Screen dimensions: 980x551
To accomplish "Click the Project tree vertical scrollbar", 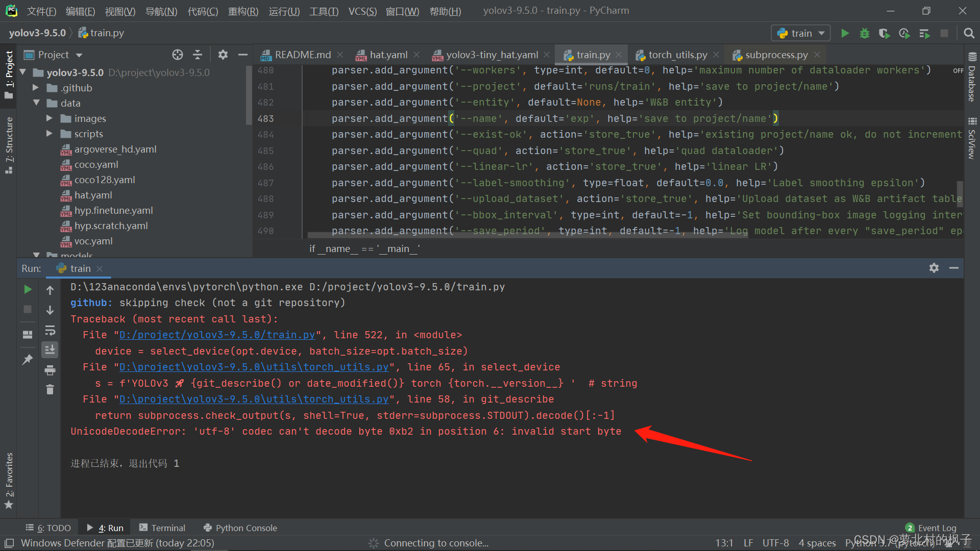I will pyautogui.click(x=249, y=95).
